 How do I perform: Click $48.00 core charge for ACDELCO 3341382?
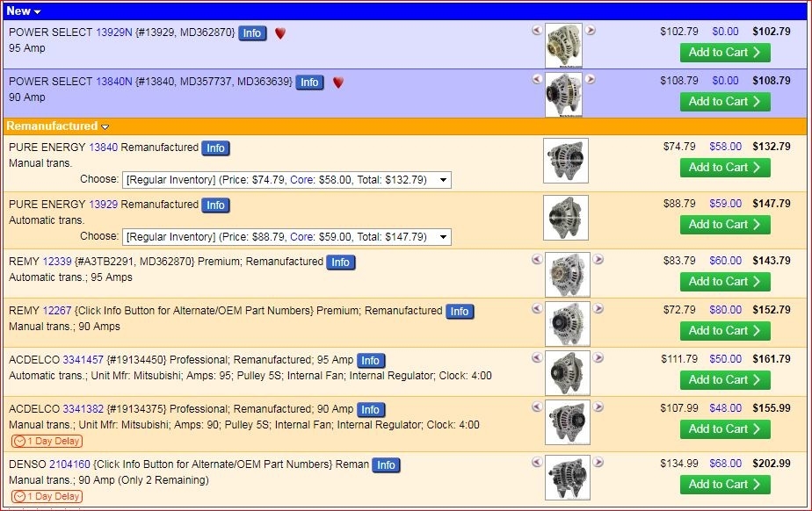click(x=726, y=408)
